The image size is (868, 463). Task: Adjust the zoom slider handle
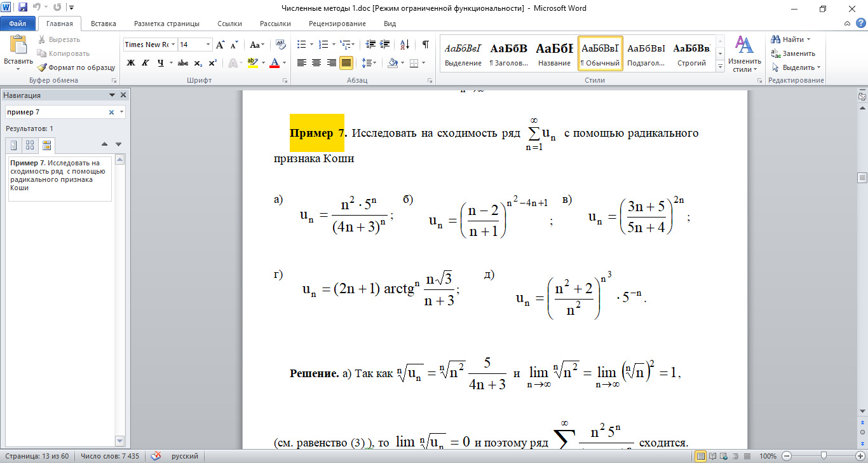[x=824, y=456]
